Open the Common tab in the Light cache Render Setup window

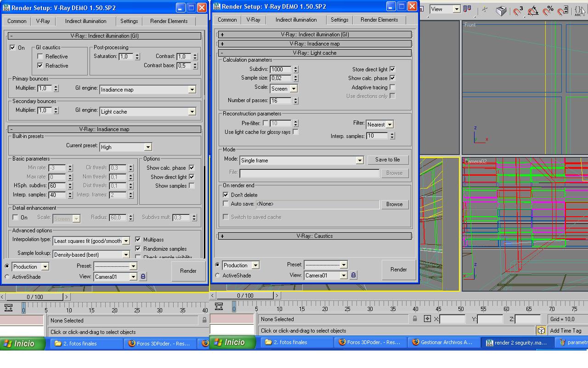pos(227,20)
